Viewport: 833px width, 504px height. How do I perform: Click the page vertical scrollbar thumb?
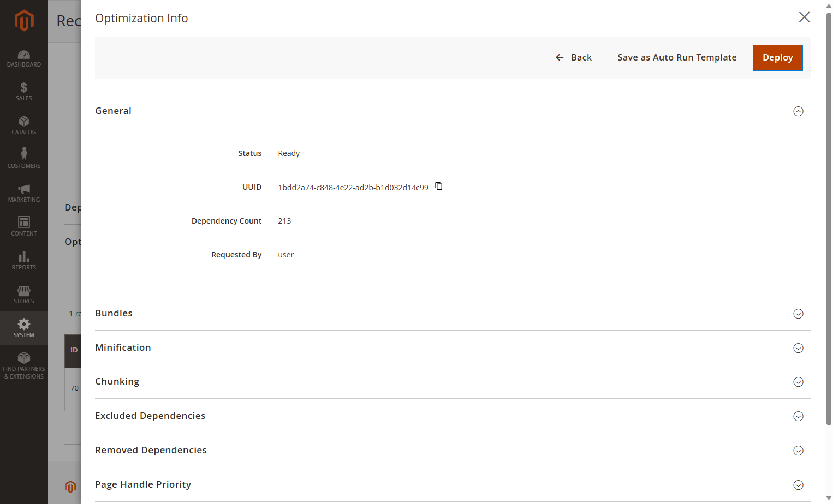coord(829,218)
